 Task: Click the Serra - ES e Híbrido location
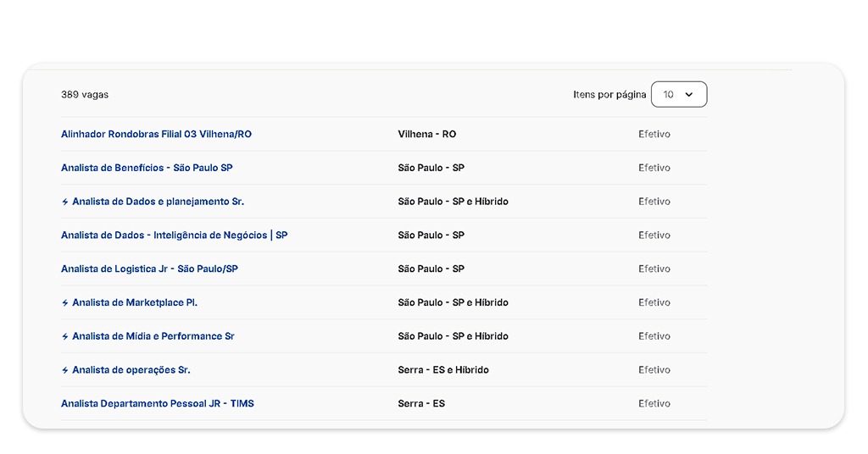pyautogui.click(x=442, y=370)
